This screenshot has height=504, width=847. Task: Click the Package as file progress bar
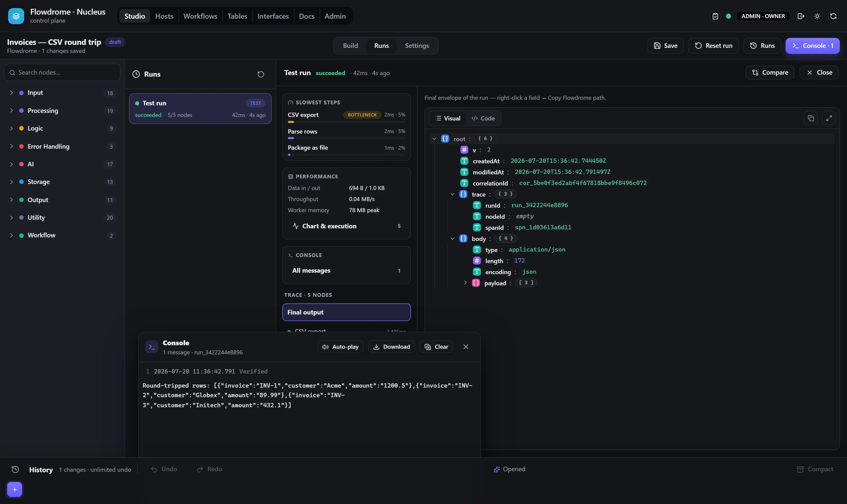(346, 154)
